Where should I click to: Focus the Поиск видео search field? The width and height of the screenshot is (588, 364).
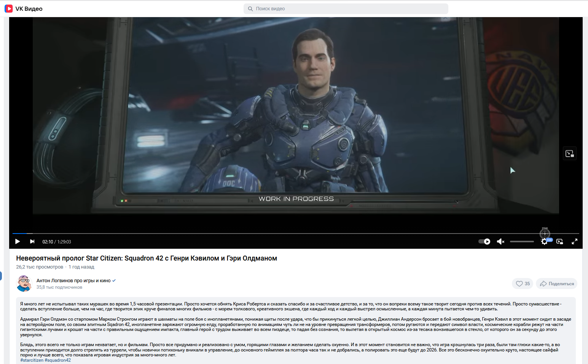(346, 9)
